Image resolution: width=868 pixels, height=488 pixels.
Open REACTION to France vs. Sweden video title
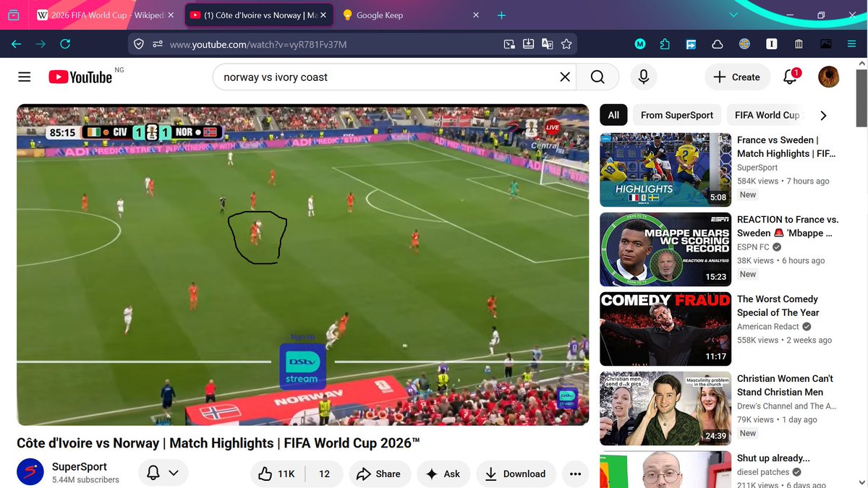tap(788, 226)
